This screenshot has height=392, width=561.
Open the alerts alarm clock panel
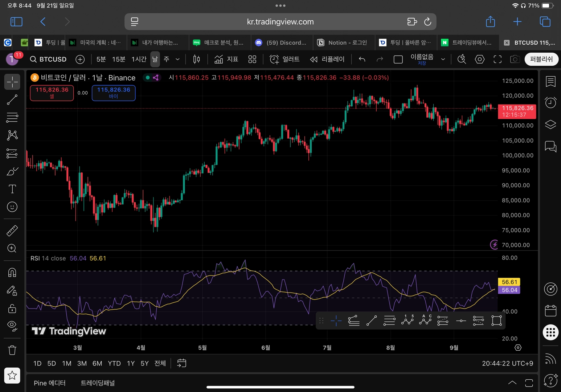pyautogui.click(x=550, y=103)
